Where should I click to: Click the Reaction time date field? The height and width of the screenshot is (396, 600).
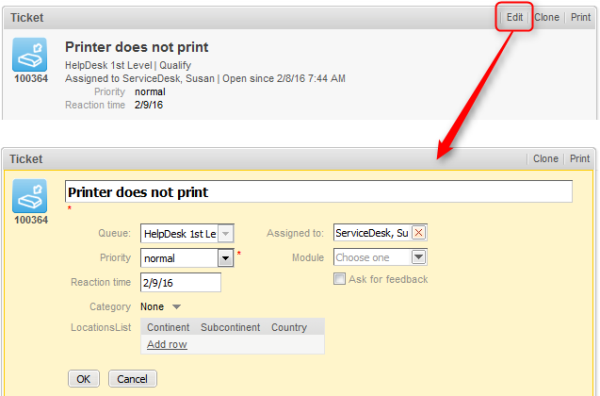click(181, 283)
